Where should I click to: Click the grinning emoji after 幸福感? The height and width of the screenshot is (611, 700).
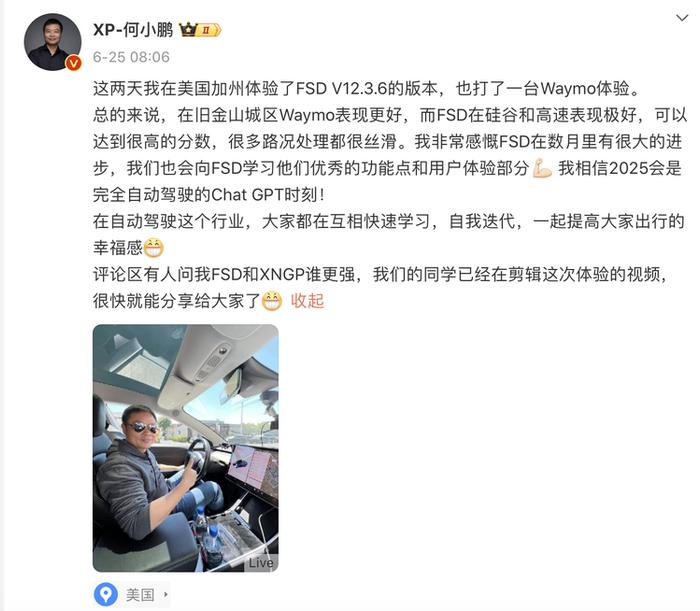pyautogui.click(x=153, y=248)
